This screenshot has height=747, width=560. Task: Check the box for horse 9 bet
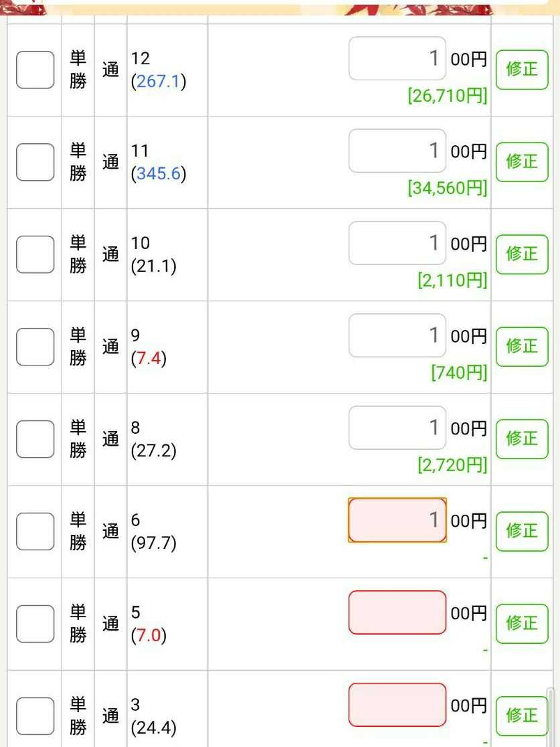pos(35,347)
